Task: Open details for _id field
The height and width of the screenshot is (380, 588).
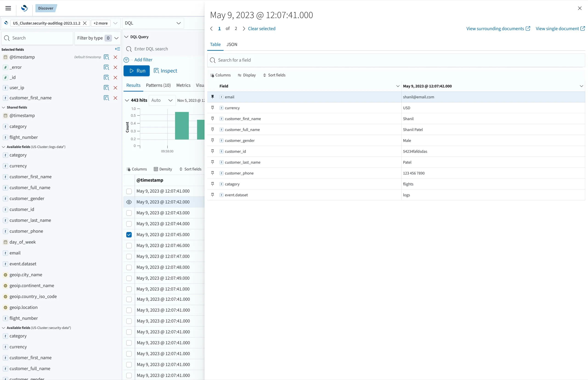Action: (x=106, y=77)
